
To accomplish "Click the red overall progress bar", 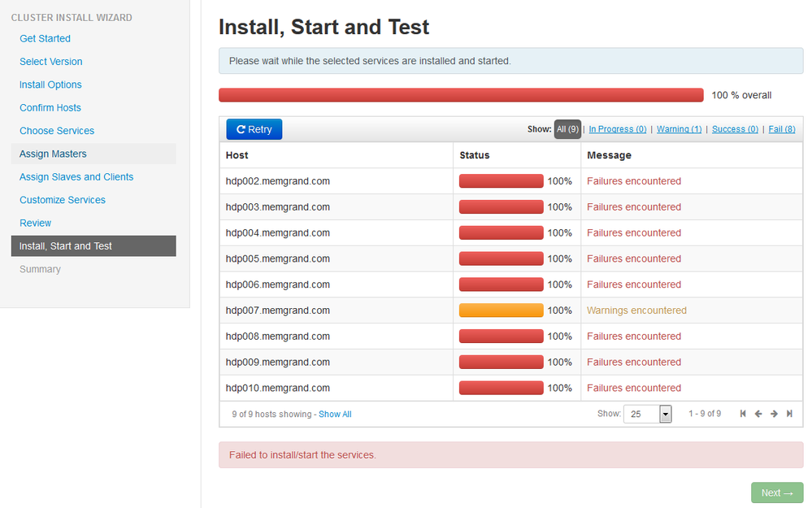I will (x=461, y=95).
